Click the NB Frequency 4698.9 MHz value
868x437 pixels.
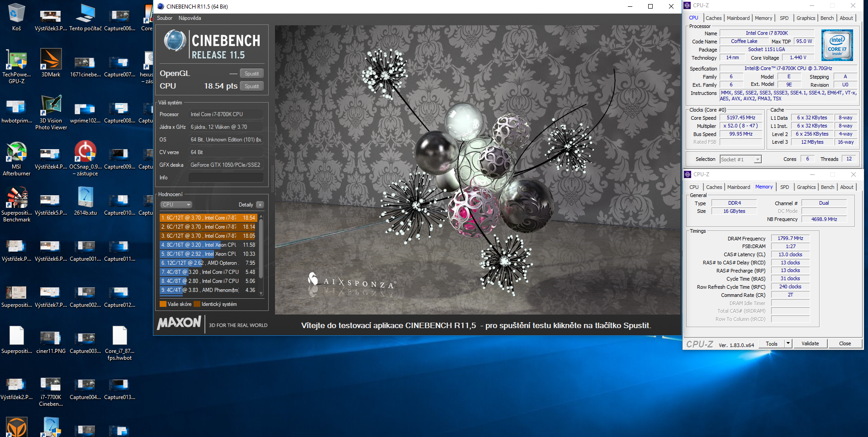824,219
